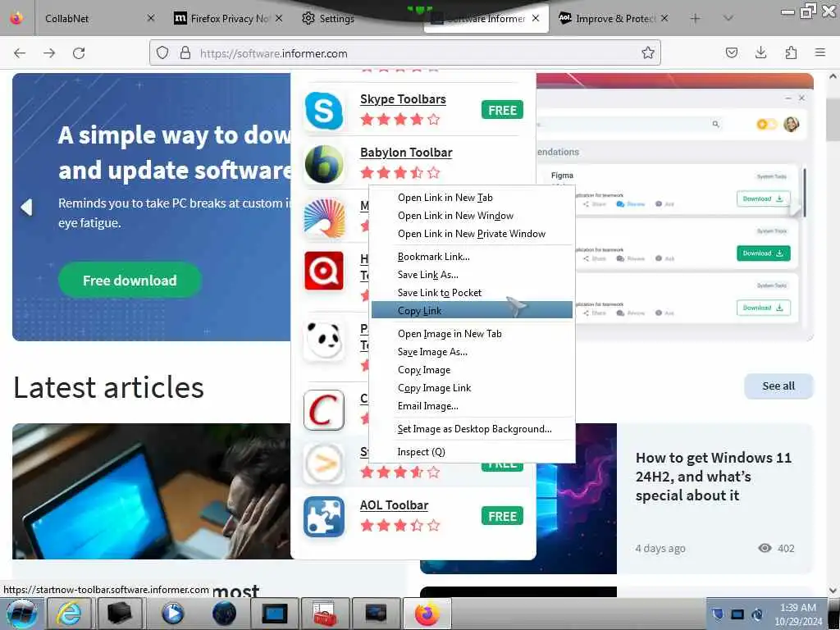840x630 pixels.
Task: Open a new tab with the plus button
Action: (x=696, y=19)
